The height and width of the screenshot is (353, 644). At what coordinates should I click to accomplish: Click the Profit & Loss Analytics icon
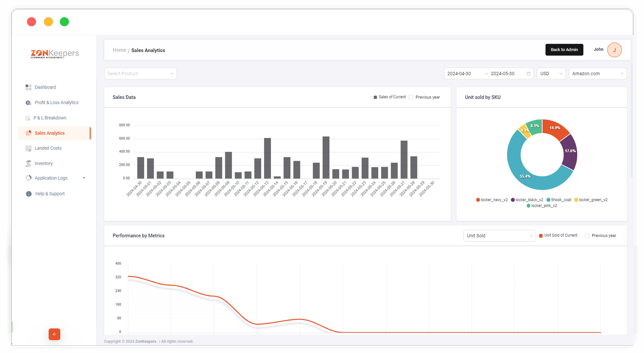pos(28,103)
